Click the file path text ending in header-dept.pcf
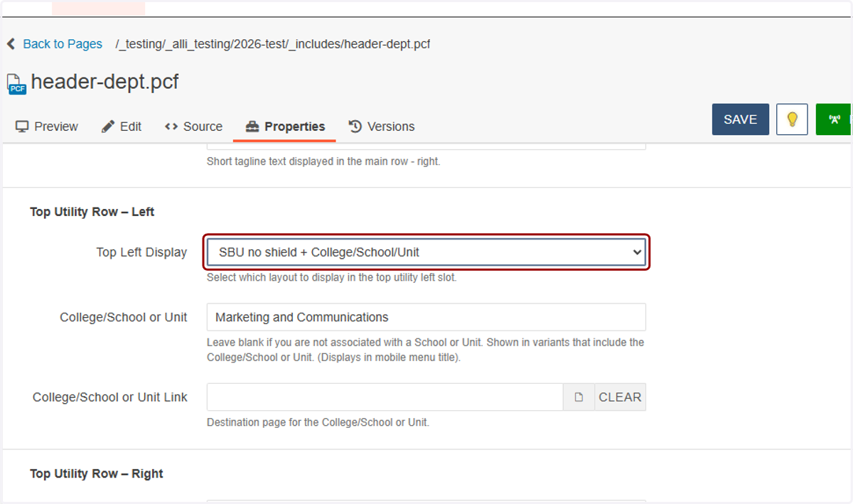 273,44
